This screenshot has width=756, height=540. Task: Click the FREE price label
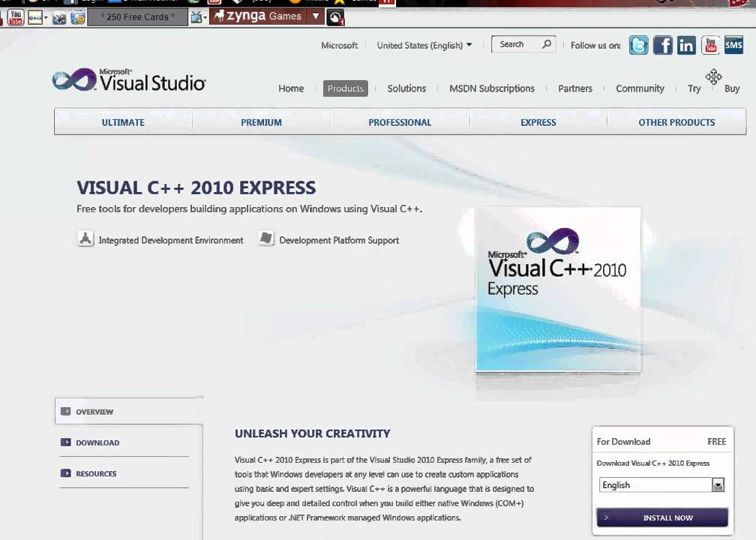(716, 441)
